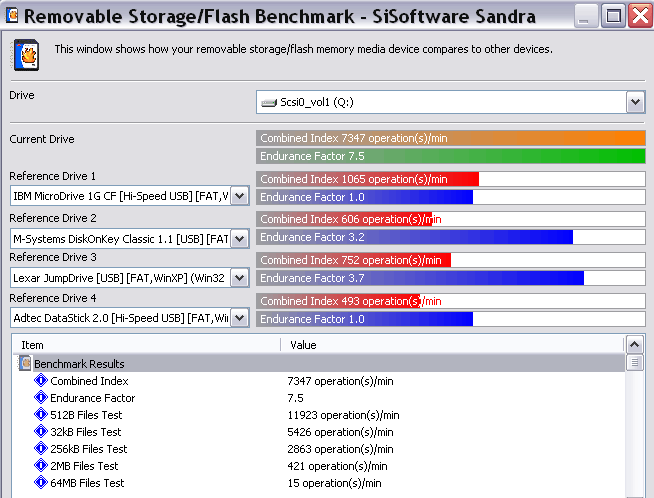Screen dimensions: 654x498
Task: Select the Lexar JumpDrive combo box
Action: point(130,278)
